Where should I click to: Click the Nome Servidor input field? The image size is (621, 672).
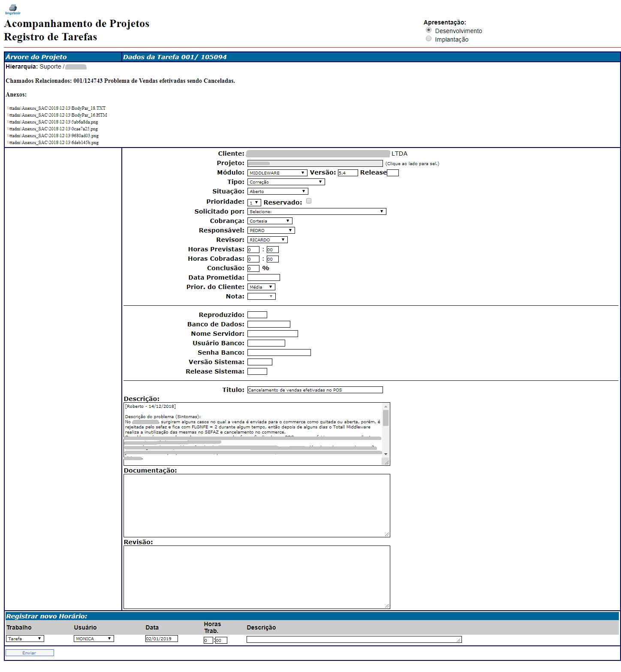(x=272, y=334)
